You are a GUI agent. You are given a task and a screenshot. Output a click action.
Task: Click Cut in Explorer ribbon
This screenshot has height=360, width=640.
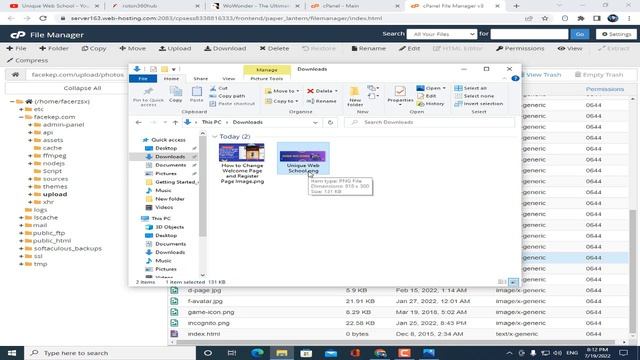pos(219,88)
